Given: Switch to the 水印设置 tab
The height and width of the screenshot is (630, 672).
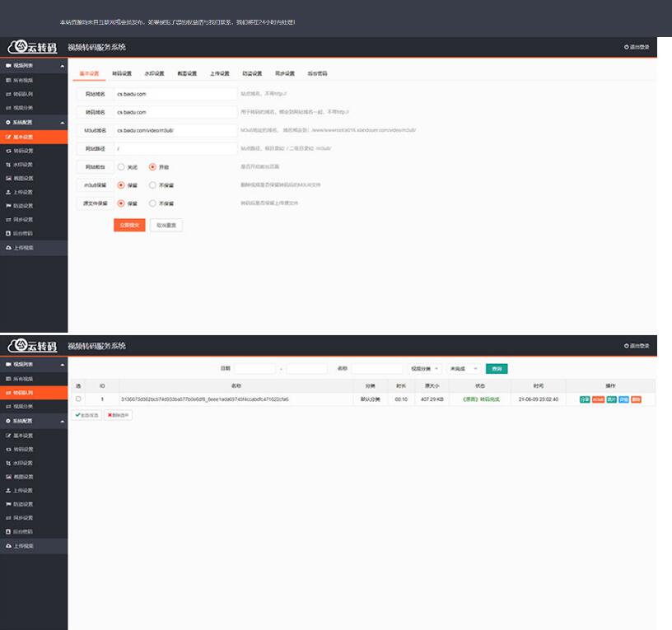Looking at the screenshot, I should pos(154,73).
